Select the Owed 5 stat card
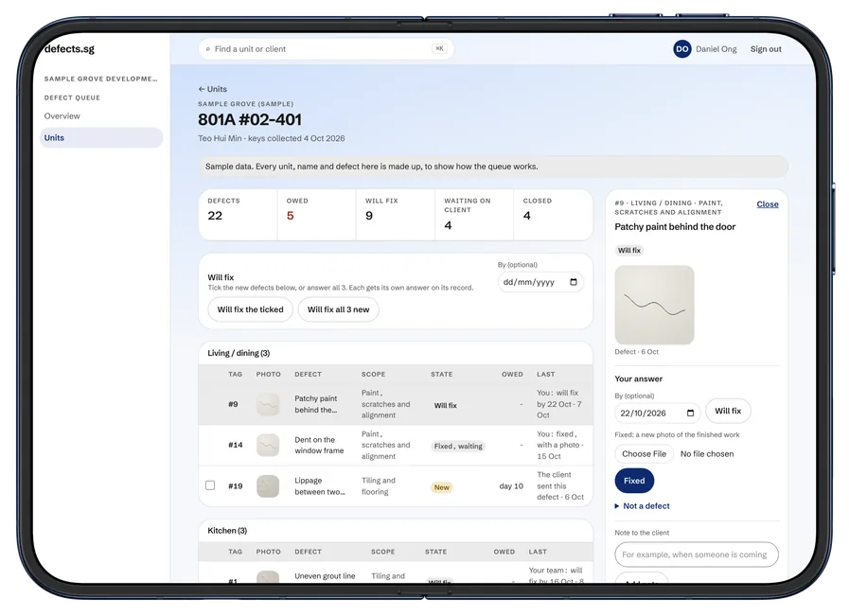The height and width of the screenshot is (616, 849). pos(317,215)
